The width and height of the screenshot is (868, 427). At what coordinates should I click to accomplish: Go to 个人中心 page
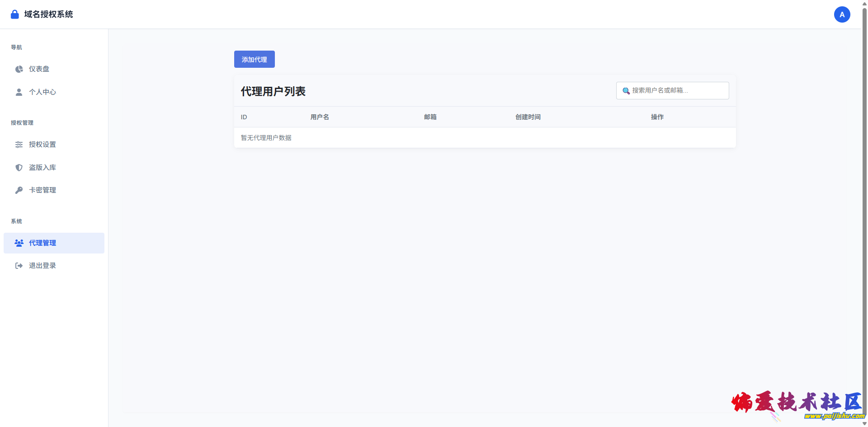[x=42, y=92]
